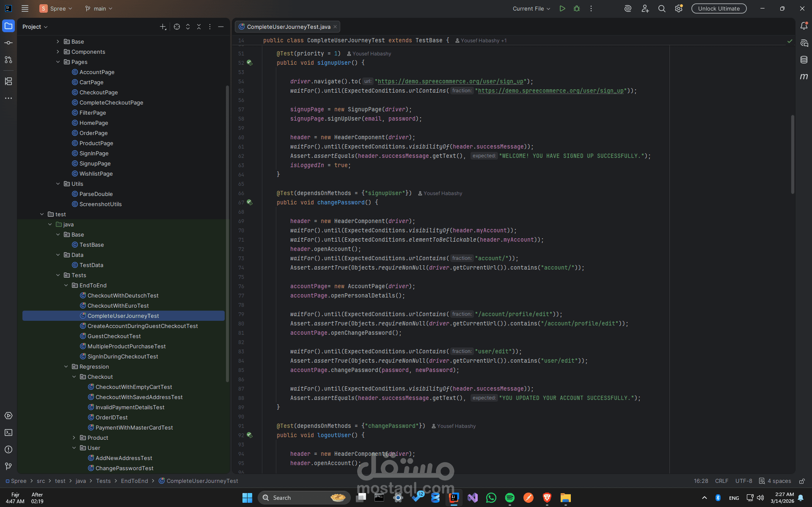Select GuestCheckoutTest in tree
This screenshot has width=812, height=507.
tap(114, 336)
